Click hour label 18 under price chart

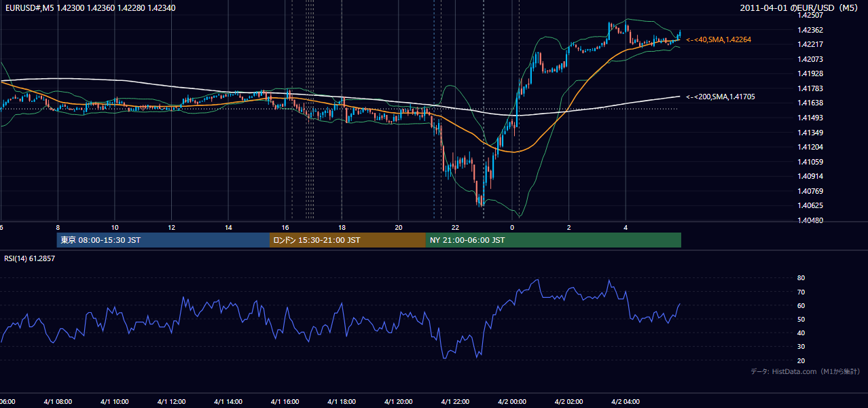(x=342, y=228)
